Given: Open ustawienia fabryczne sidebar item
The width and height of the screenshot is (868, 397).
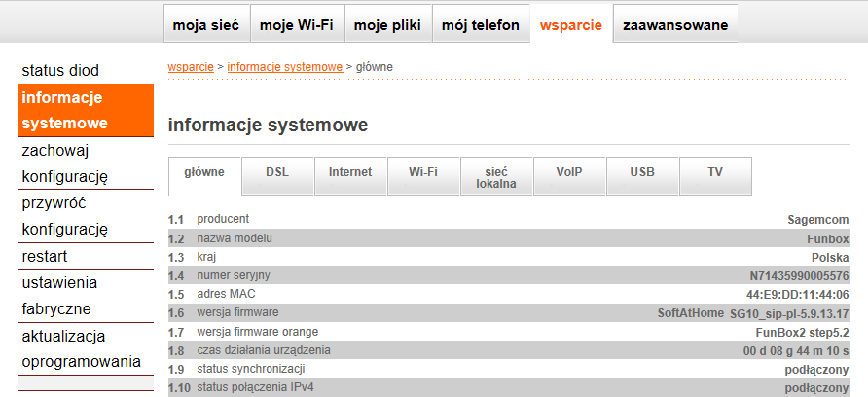Looking at the screenshot, I should click(59, 296).
